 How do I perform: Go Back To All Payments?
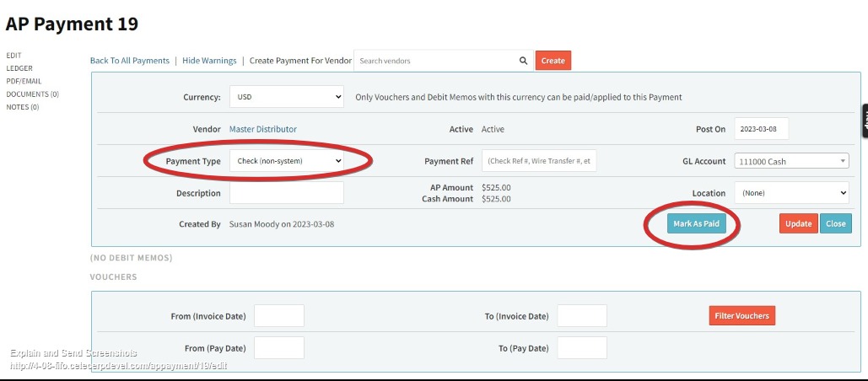click(130, 61)
